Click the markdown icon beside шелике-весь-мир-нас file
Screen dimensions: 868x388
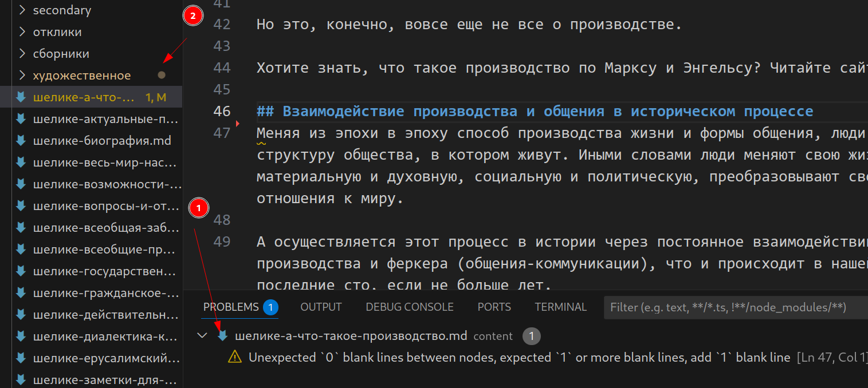21,163
